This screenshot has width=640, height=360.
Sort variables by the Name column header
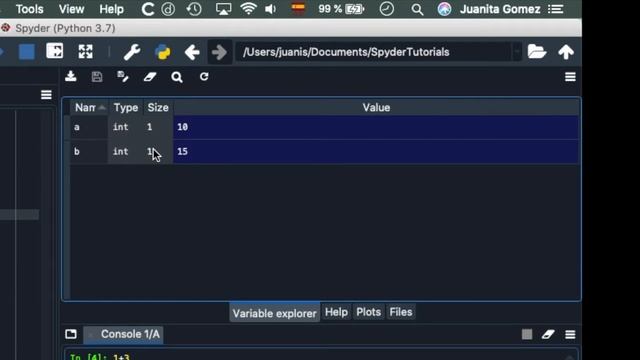[89, 108]
